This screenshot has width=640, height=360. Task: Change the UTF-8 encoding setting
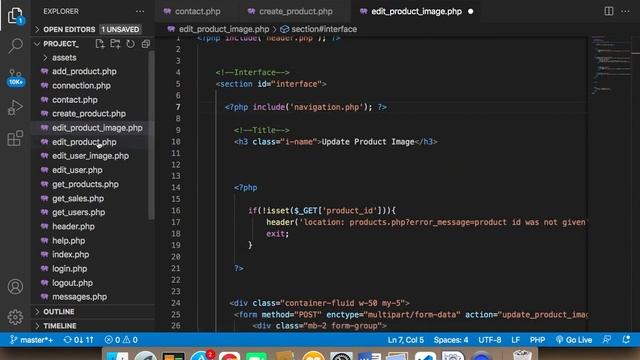pyautogui.click(x=490, y=340)
